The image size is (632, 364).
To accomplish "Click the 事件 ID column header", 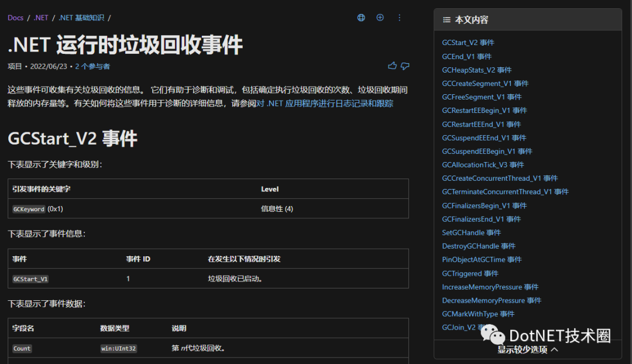I will click(x=138, y=259).
